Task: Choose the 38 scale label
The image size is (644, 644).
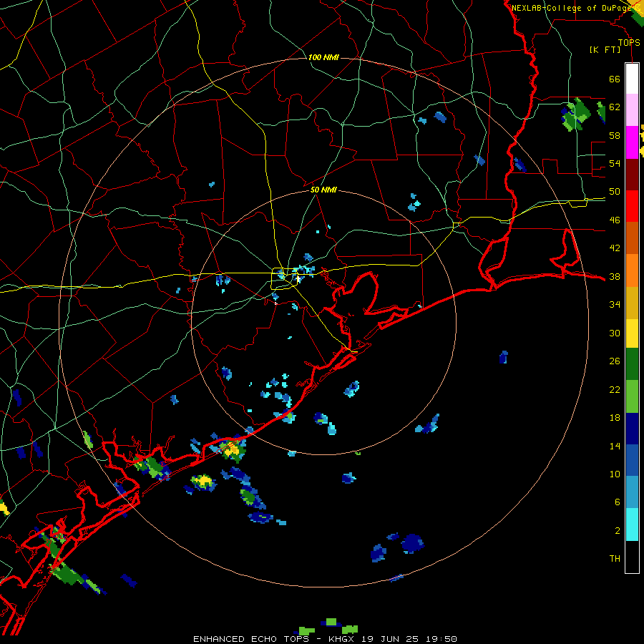Action: pyautogui.click(x=615, y=276)
